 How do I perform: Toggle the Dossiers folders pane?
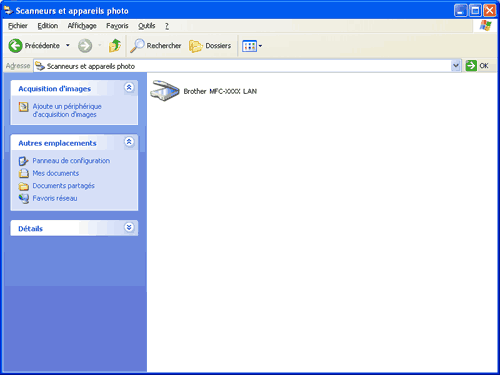click(210, 46)
